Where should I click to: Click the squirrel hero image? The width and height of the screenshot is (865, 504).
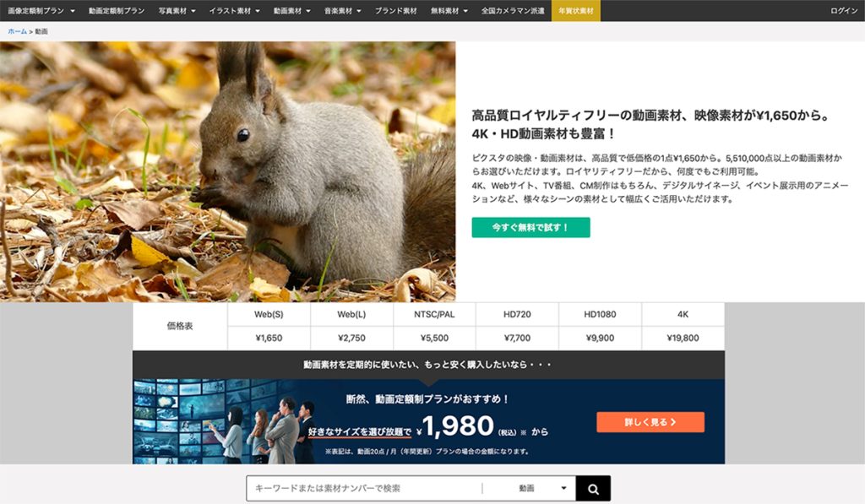228,171
